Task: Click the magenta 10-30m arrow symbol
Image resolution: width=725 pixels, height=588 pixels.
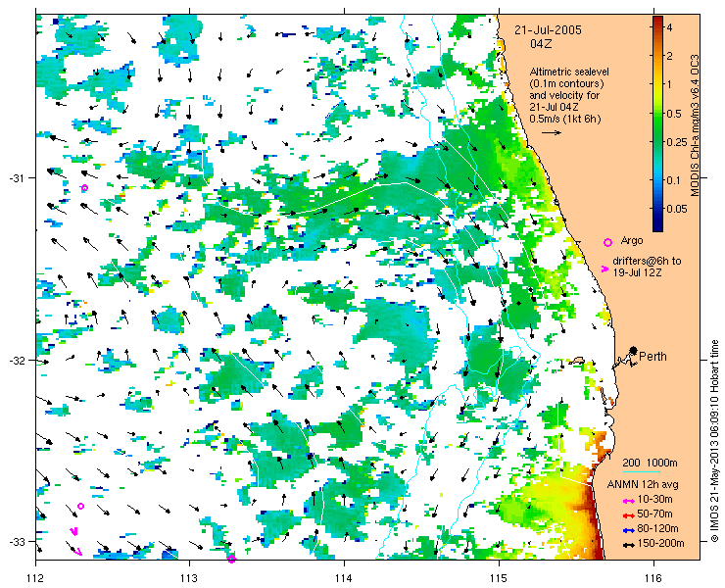Action: pyautogui.click(x=628, y=501)
